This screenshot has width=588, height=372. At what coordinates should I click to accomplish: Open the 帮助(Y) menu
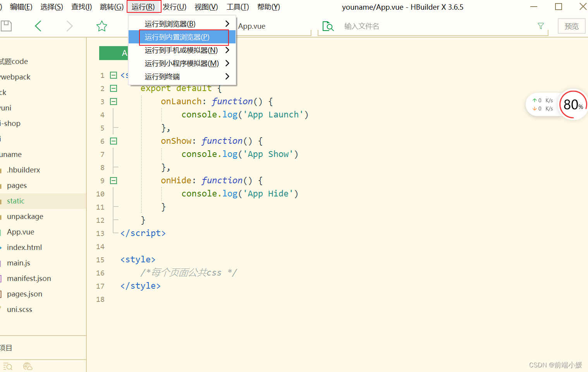tap(269, 7)
